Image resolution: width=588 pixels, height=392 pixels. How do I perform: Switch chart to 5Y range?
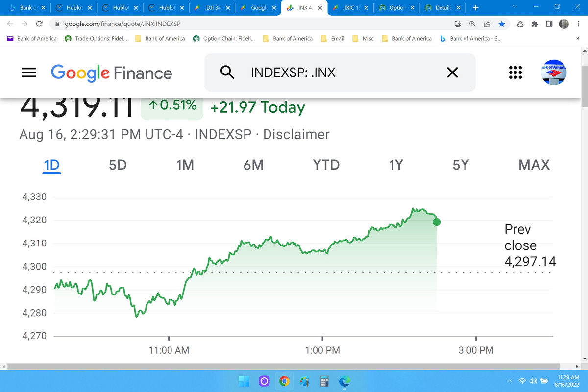click(461, 165)
